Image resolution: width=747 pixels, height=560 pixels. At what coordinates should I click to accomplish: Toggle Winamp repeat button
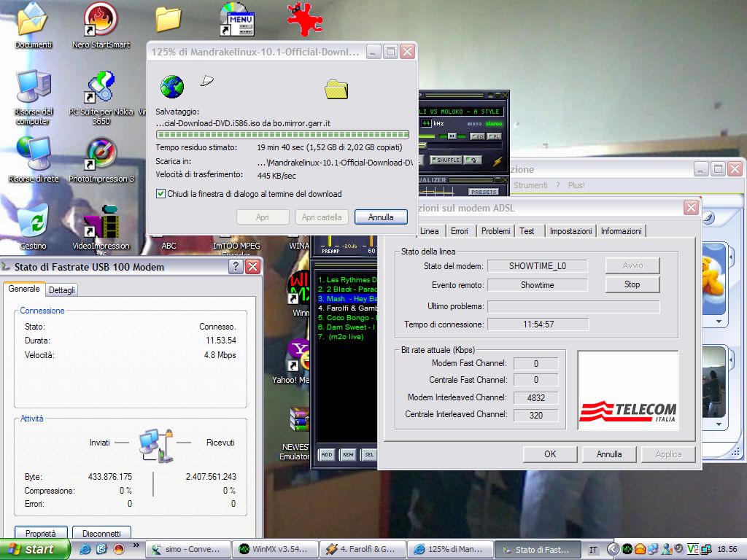473,160
